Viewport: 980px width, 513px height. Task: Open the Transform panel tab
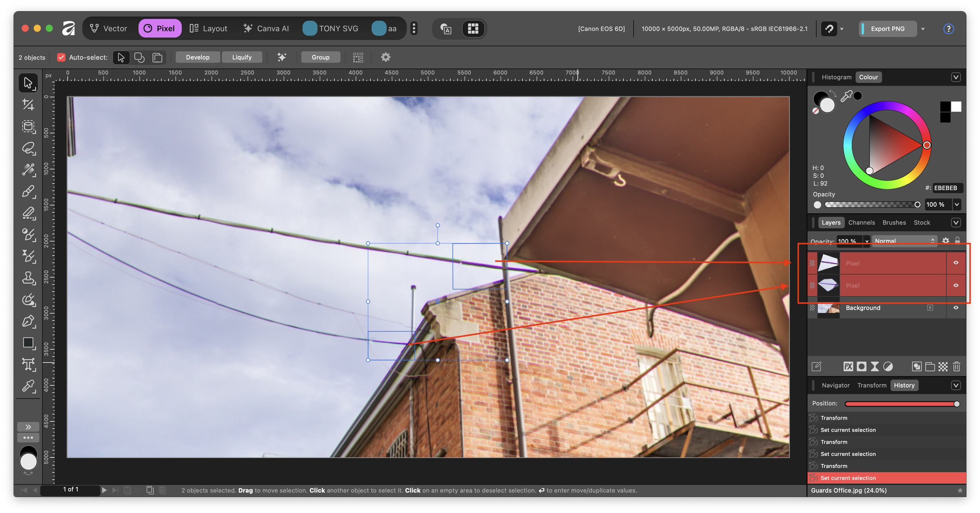(871, 385)
